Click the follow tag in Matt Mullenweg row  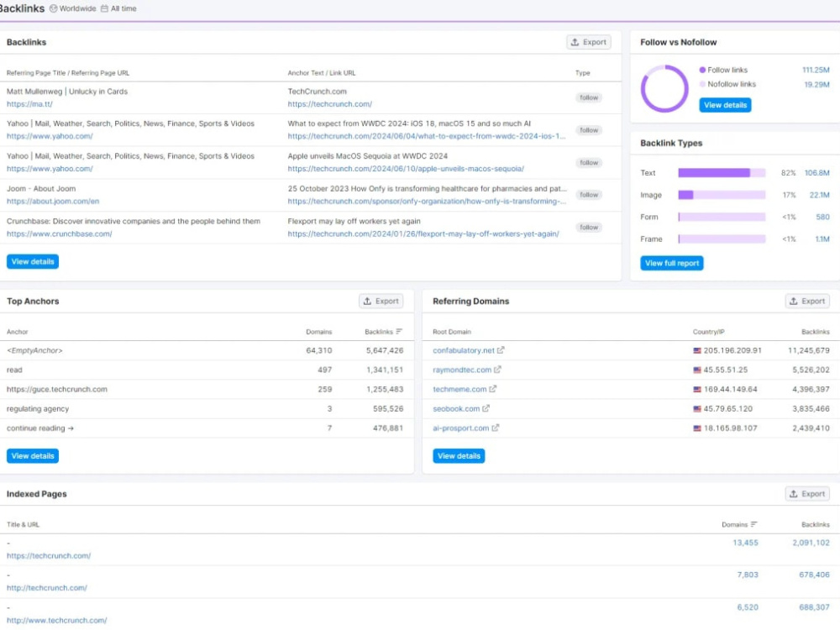(x=589, y=97)
